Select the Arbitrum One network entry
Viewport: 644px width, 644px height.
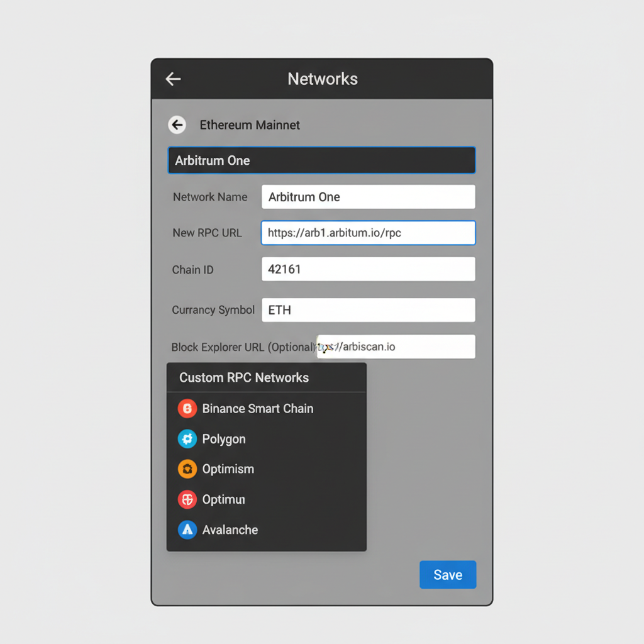[x=321, y=160]
